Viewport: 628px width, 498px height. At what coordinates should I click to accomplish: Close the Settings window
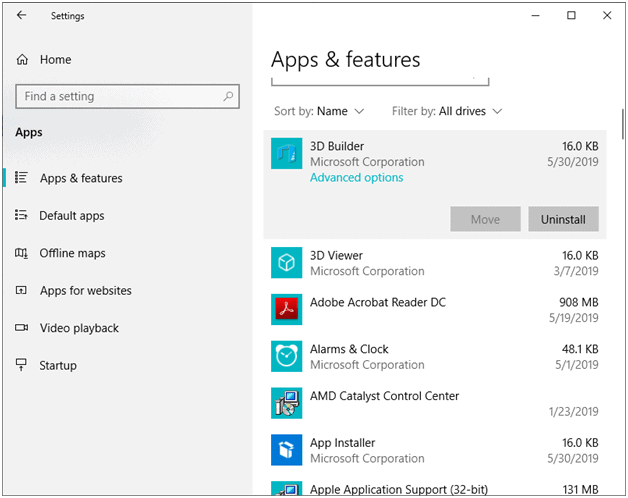click(607, 15)
